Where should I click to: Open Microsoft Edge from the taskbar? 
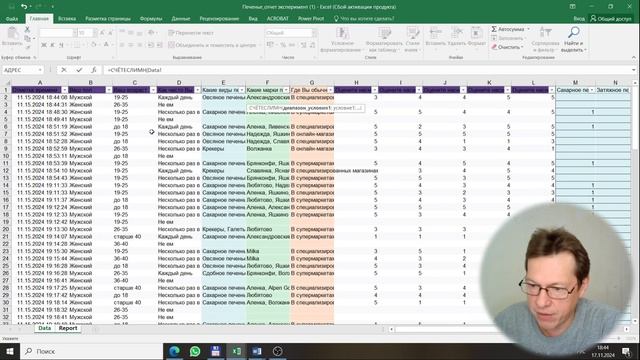coord(174,351)
